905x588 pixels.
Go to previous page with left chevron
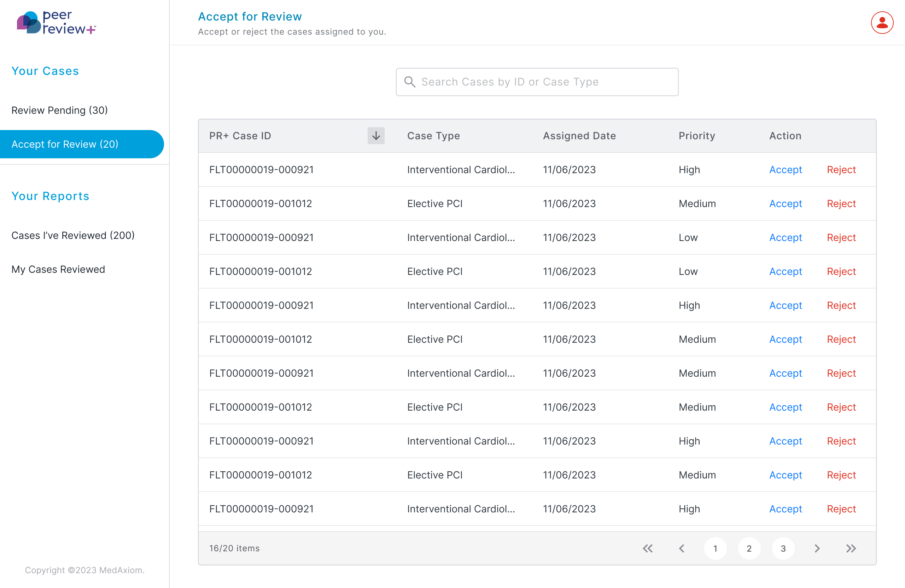pyautogui.click(x=682, y=548)
